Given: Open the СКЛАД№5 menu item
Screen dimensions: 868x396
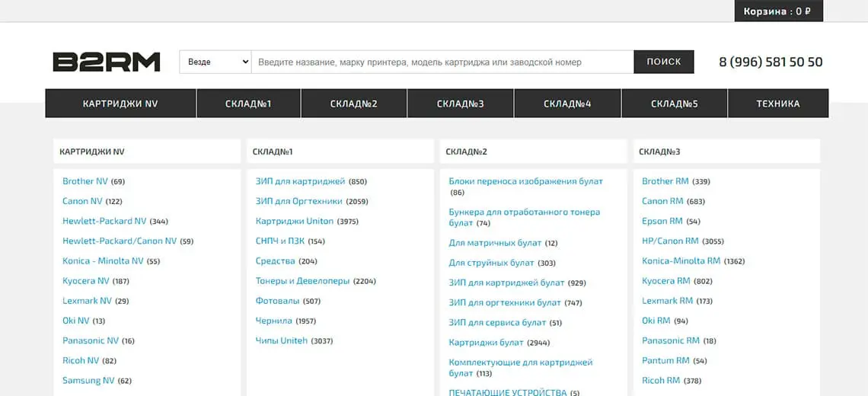Looking at the screenshot, I should tap(675, 104).
